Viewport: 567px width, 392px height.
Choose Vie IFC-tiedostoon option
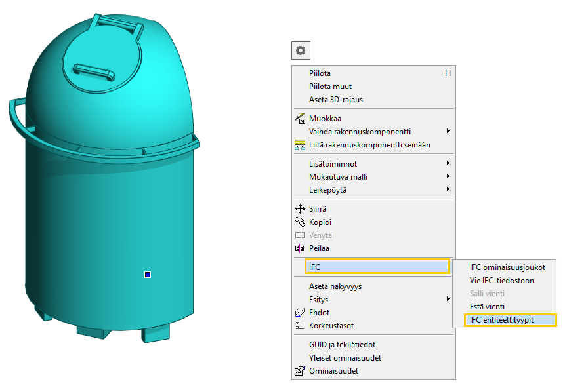(x=505, y=281)
